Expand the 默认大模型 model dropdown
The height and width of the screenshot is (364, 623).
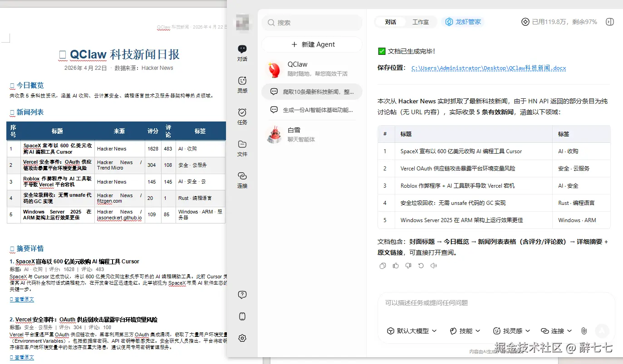pyautogui.click(x=412, y=331)
